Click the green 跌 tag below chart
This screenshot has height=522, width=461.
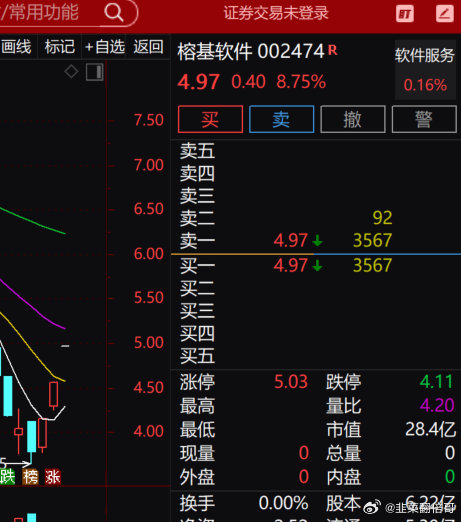[7, 477]
